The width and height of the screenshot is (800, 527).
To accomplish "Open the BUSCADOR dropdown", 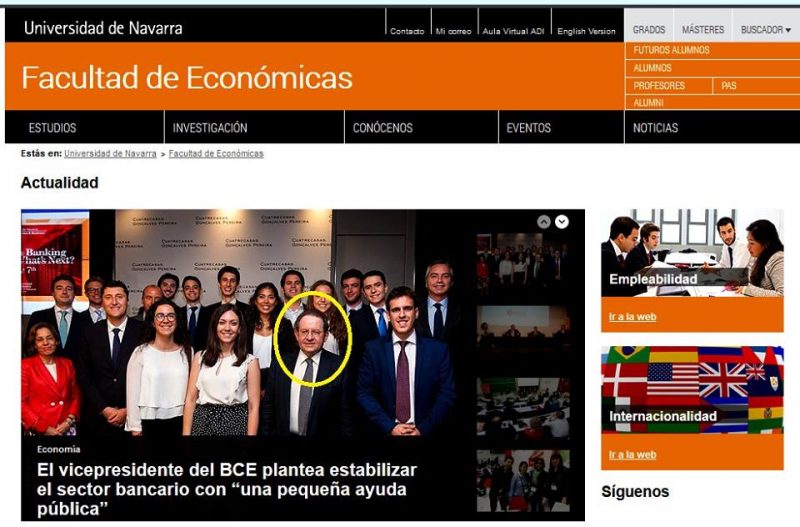I will pos(766,30).
